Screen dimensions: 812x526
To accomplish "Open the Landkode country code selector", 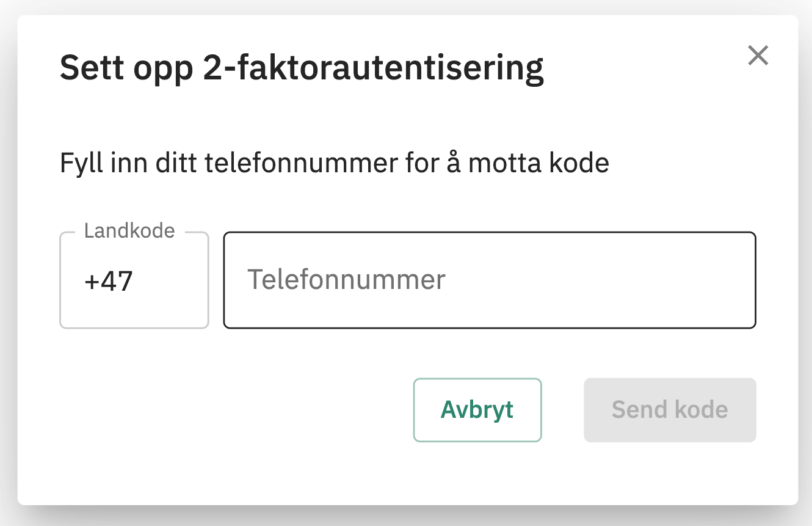I will coord(134,280).
